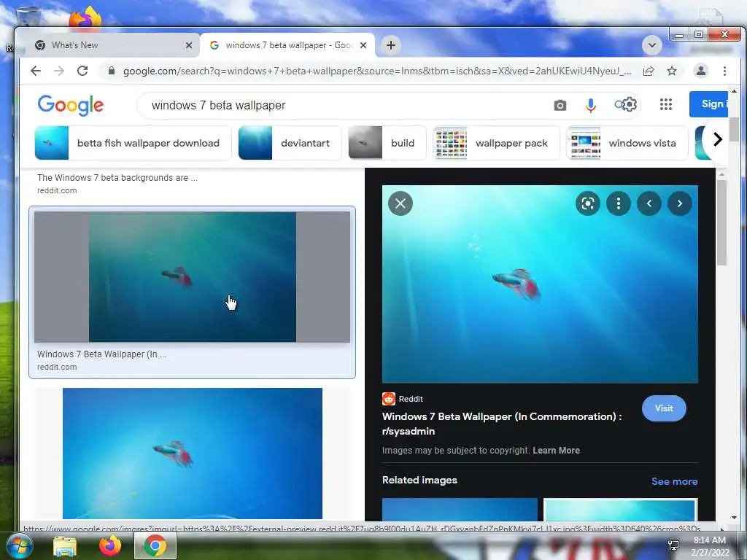
Task: Click the Visit button
Action: click(664, 408)
